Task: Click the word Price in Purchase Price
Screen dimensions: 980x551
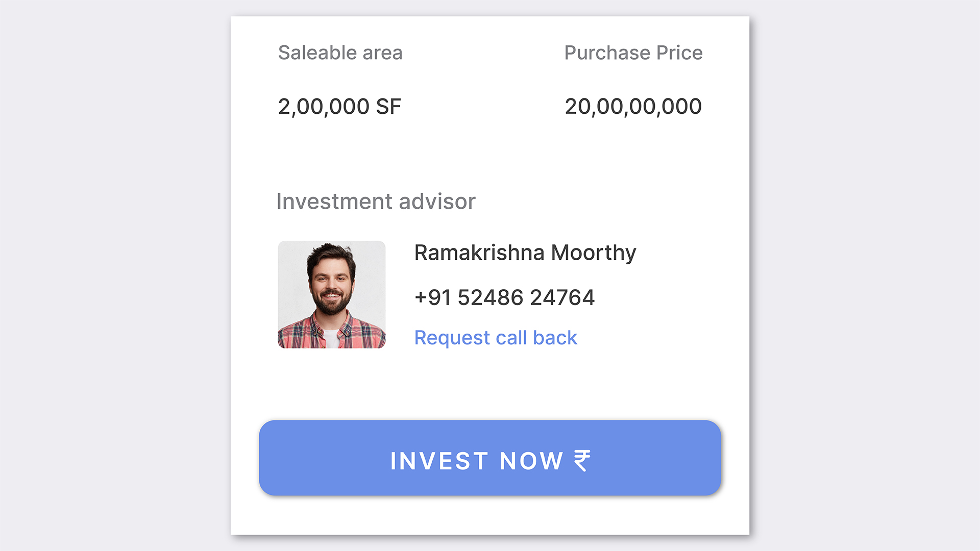Action: pyautogui.click(x=679, y=53)
